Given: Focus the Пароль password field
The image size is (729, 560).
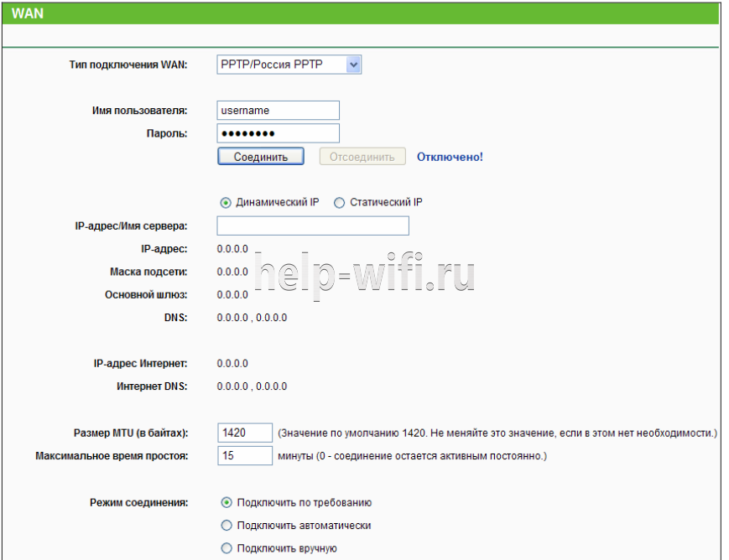Looking at the screenshot, I should point(278,133).
